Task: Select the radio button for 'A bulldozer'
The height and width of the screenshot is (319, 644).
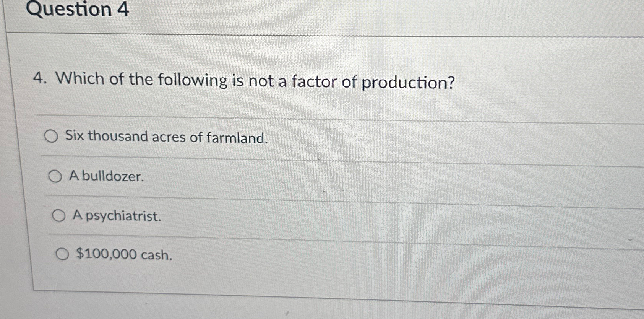Action: pyautogui.click(x=55, y=176)
